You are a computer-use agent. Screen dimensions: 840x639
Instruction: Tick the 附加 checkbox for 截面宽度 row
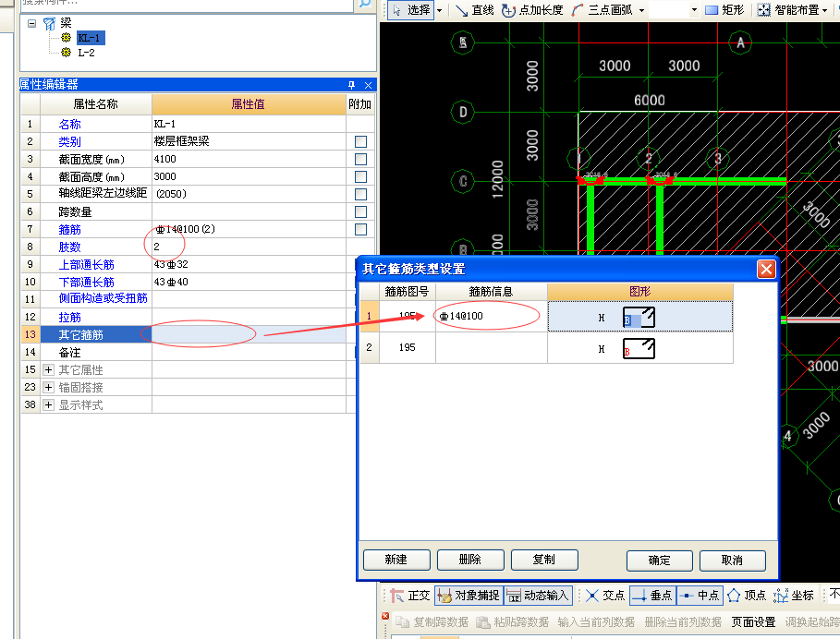pos(361,160)
